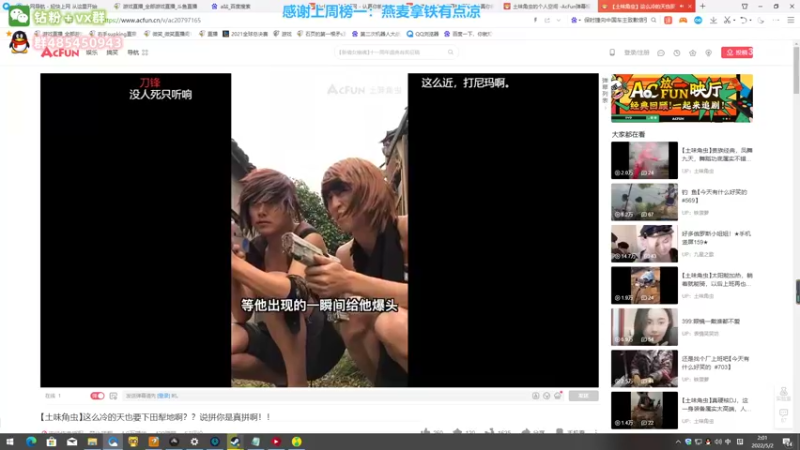This screenshot has height=450, width=800.
Task: Click the red 投稿 upload button
Action: (737, 53)
